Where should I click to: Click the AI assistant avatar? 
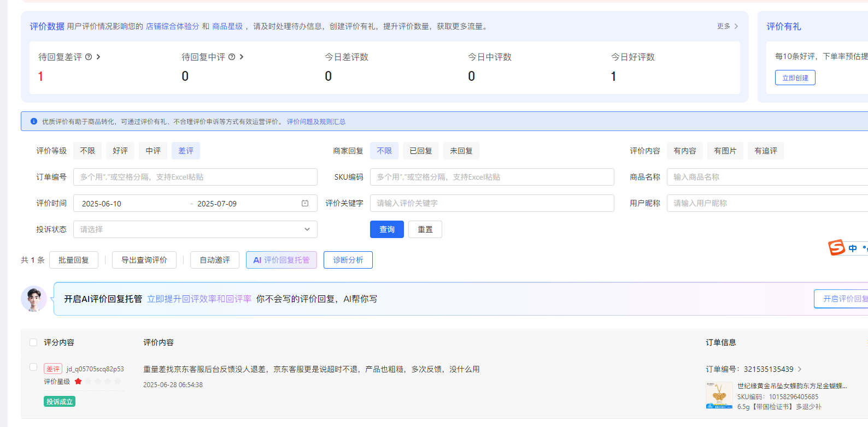34,299
